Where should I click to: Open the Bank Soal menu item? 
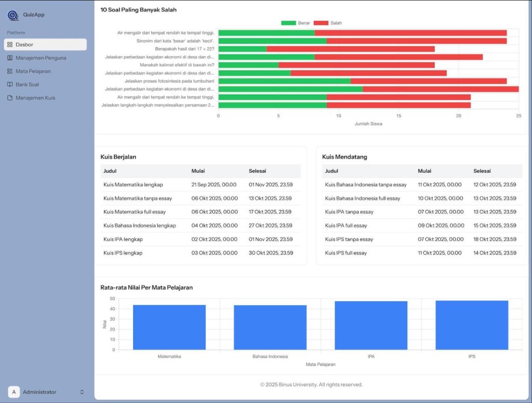click(x=27, y=84)
